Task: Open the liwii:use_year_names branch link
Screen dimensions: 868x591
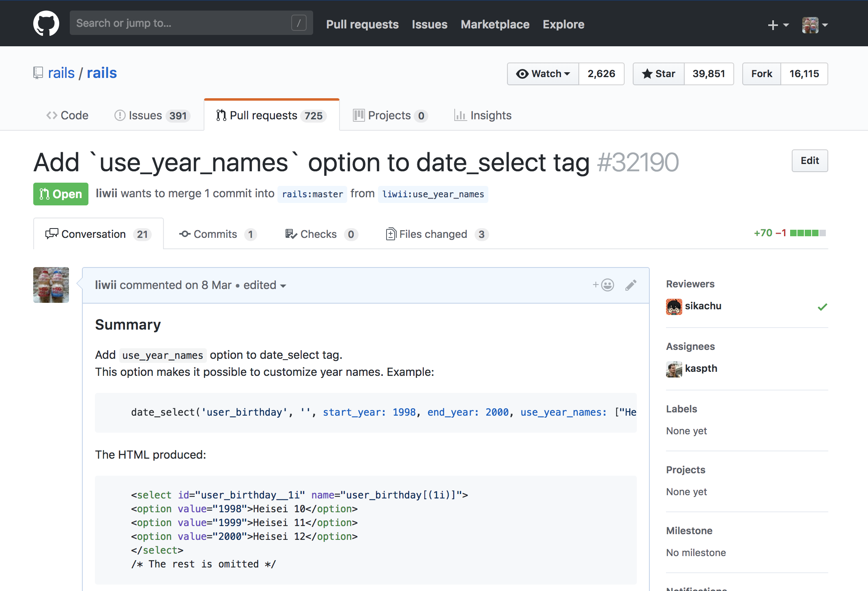Action: click(433, 194)
